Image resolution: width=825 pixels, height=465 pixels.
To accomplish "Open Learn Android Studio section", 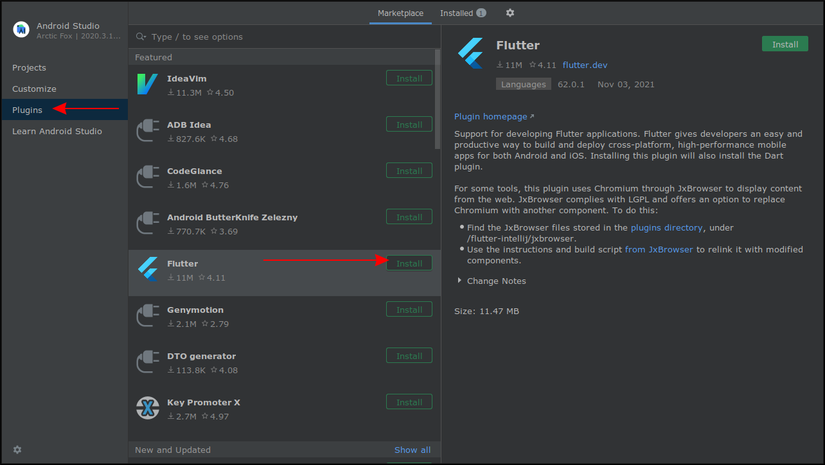I will (x=57, y=131).
